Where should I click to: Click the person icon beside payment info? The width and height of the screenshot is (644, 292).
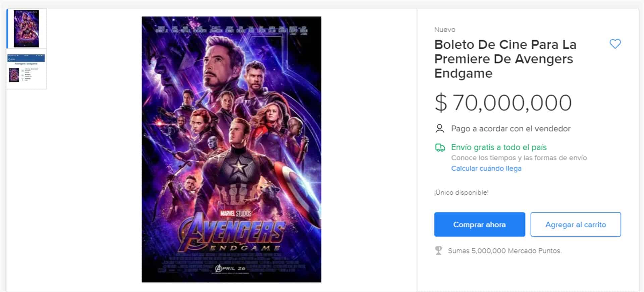coord(439,129)
